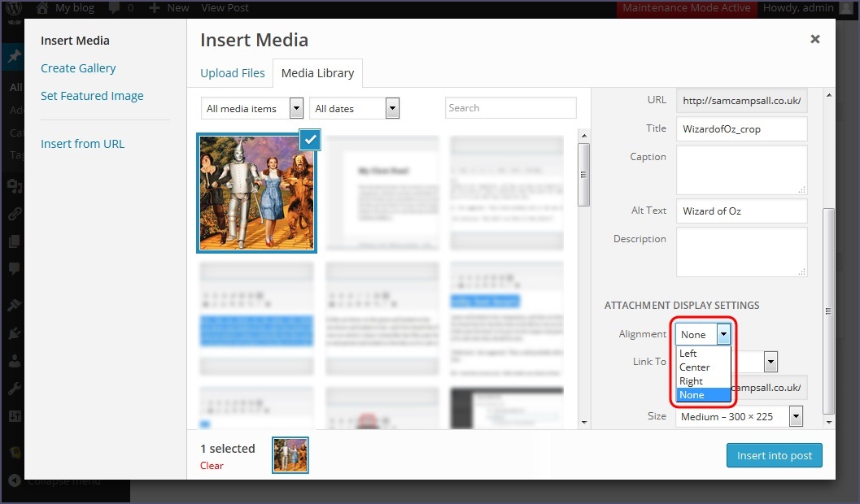Click the pushpin Posts icon in sidebar

point(12,58)
